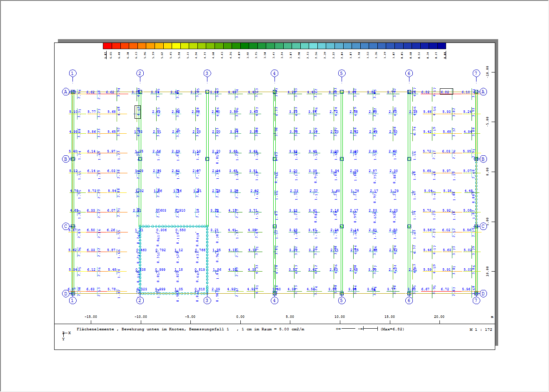Select the bright yellow legend swatch
Viewport: 549px width, 392px height.
pyautogui.click(x=176, y=46)
